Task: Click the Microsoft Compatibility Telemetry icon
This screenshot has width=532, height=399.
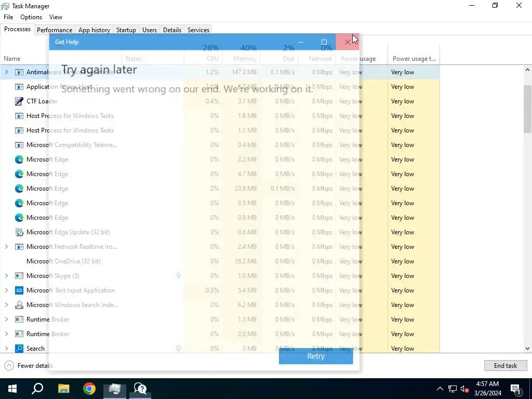Action: (x=19, y=145)
